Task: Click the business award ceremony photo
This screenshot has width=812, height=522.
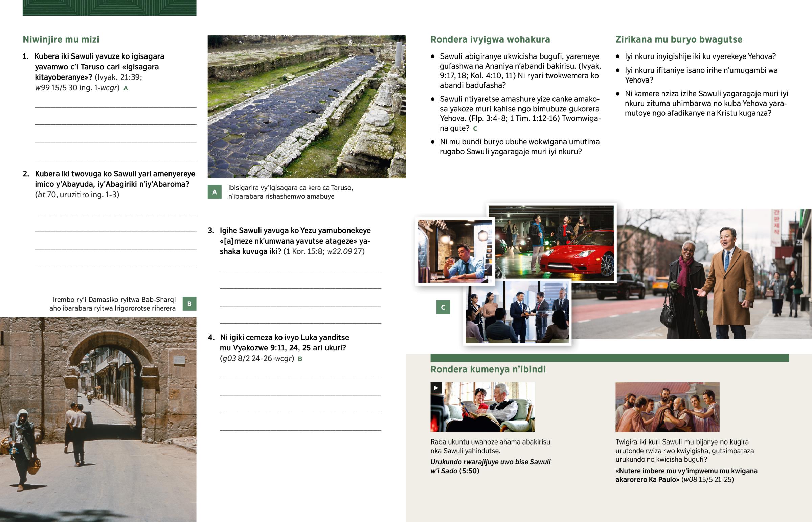Action: tap(517, 312)
